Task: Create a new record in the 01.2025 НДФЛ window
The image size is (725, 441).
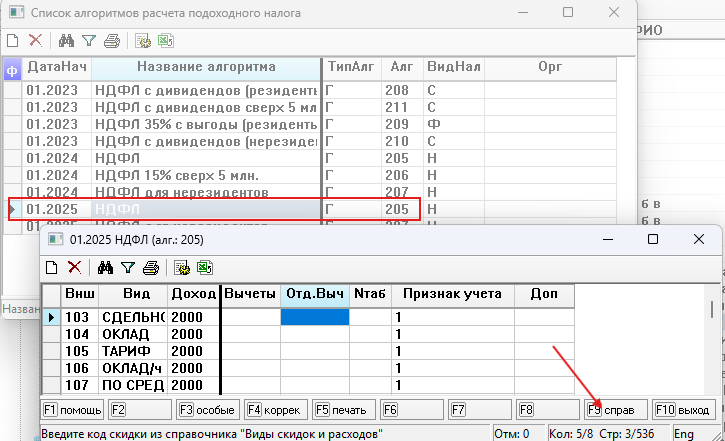Action: click(51, 267)
